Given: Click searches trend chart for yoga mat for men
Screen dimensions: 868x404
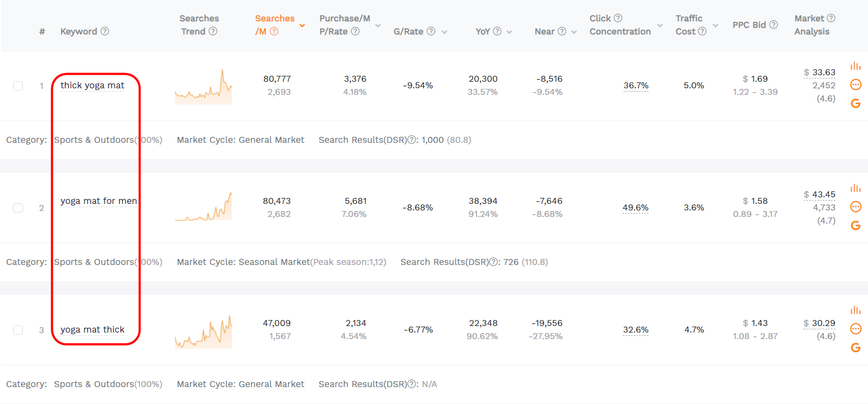Looking at the screenshot, I should 203,207.
